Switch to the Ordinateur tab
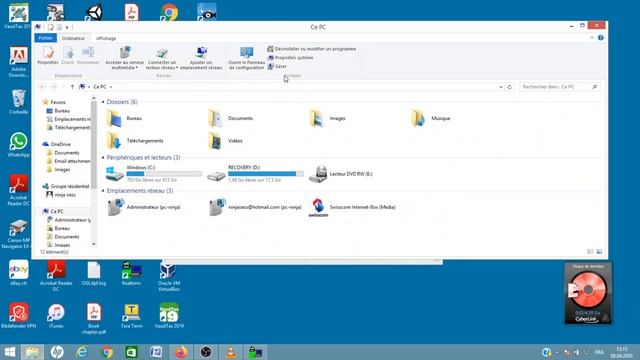Viewport: 640px width, 360px height. tap(73, 38)
